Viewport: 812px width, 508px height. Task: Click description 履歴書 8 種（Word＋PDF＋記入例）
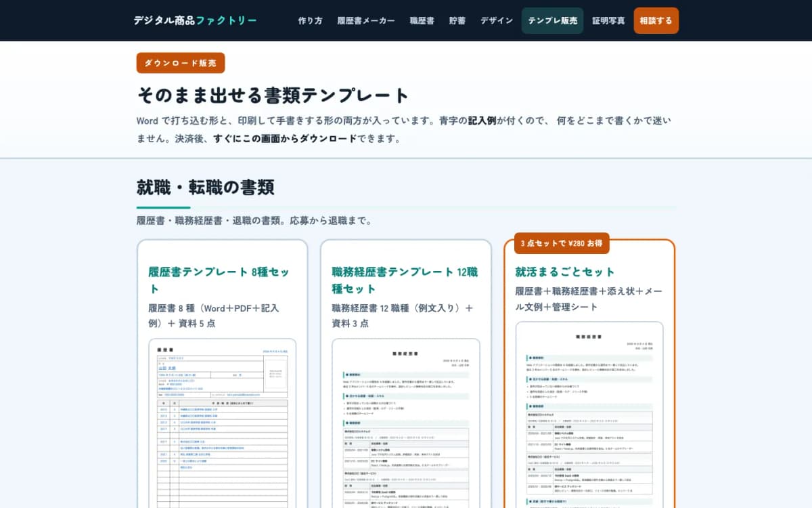pyautogui.click(x=214, y=316)
